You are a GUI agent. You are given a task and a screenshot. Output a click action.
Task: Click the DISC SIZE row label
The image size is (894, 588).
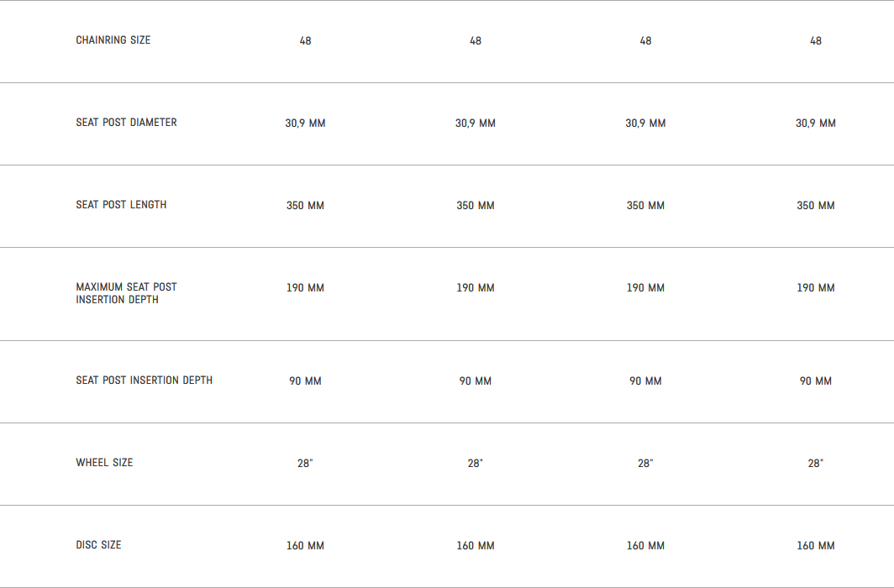98,545
